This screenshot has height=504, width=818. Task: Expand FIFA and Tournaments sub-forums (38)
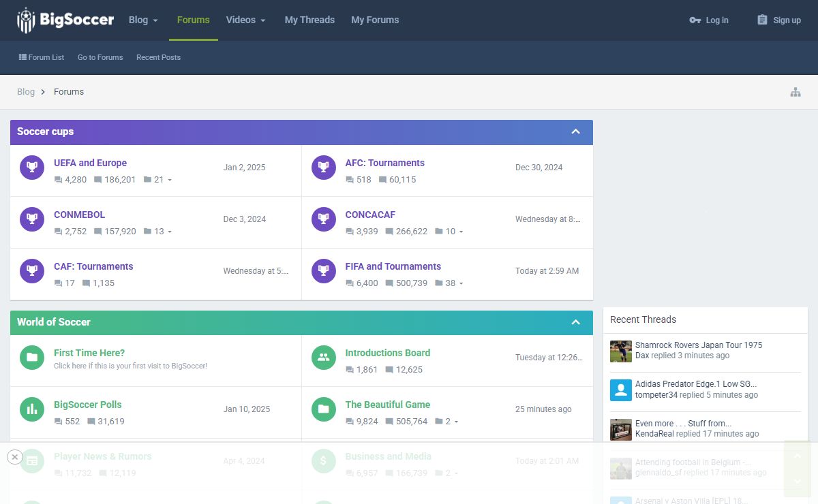point(449,283)
